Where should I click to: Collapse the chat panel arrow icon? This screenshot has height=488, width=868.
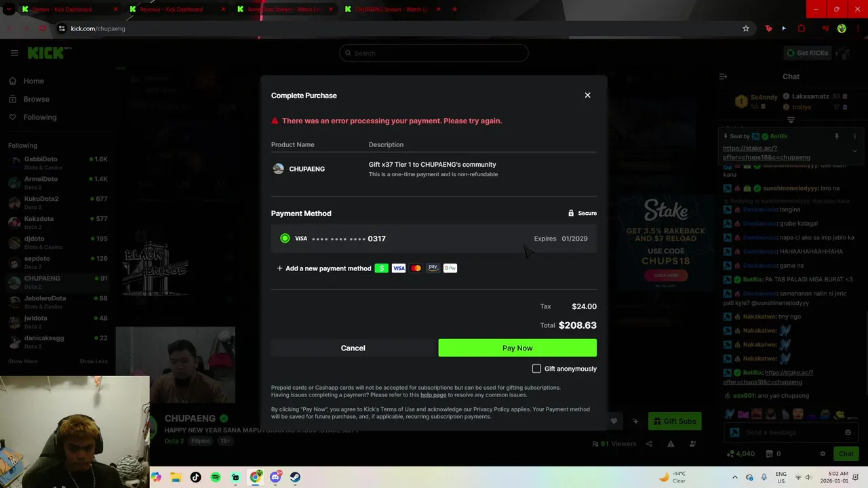[723, 77]
